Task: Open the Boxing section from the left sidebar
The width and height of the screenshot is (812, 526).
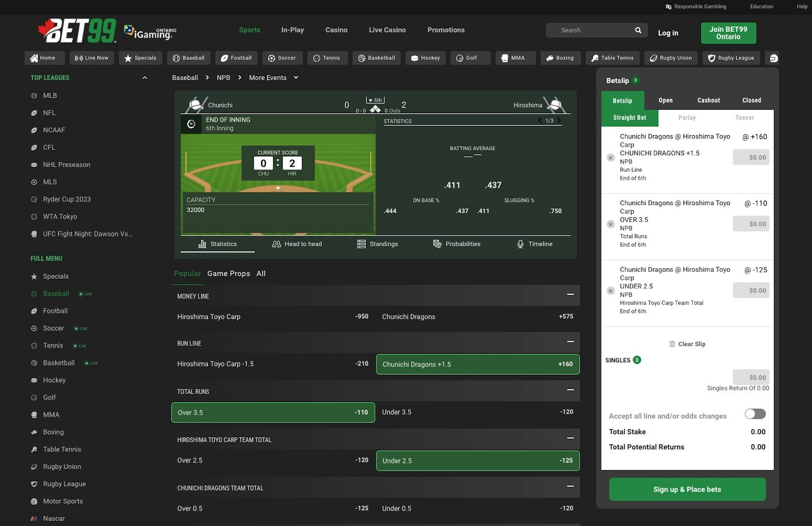Action: click(x=53, y=432)
